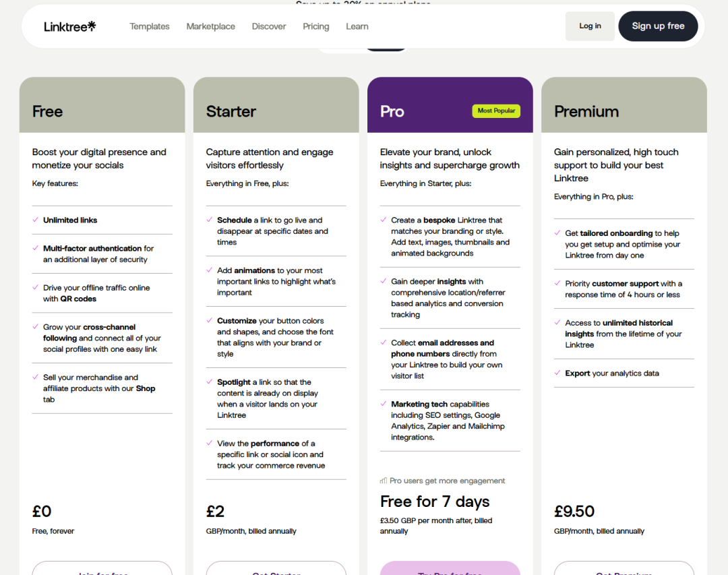This screenshot has width=728, height=575.
Task: Click the Sign up free button
Action: pos(658,26)
